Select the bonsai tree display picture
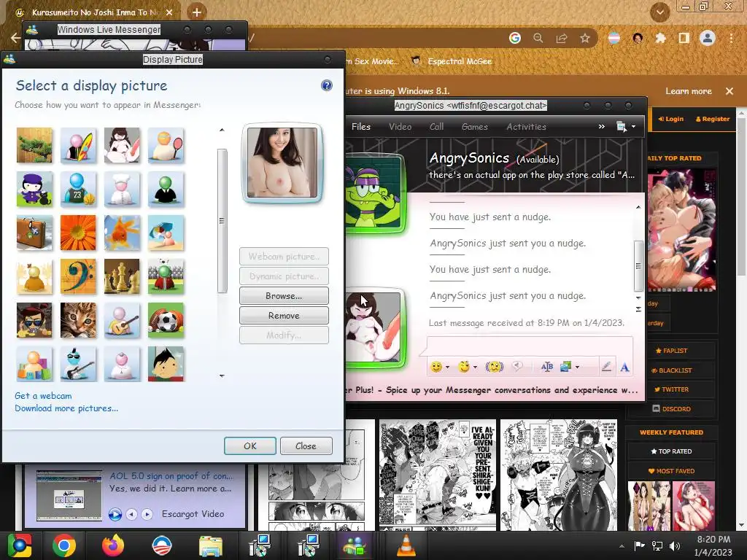This screenshot has height=560, width=747. click(x=34, y=145)
